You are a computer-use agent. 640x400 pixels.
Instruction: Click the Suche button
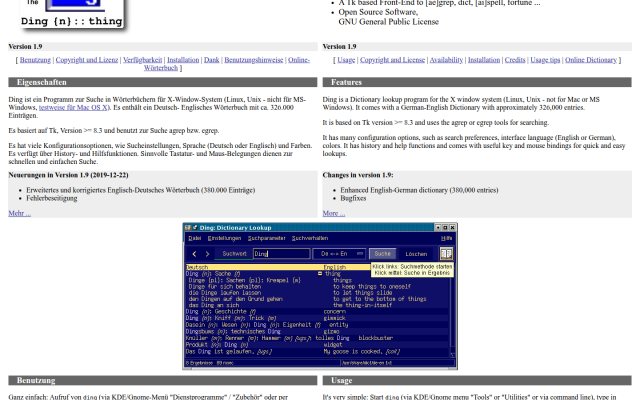pos(382,253)
